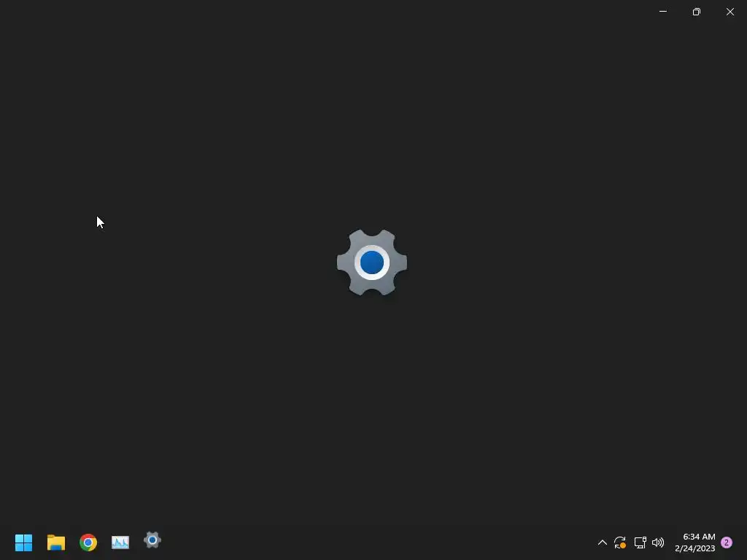Open the network status tray icon
The height and width of the screenshot is (560, 747).
click(640, 542)
